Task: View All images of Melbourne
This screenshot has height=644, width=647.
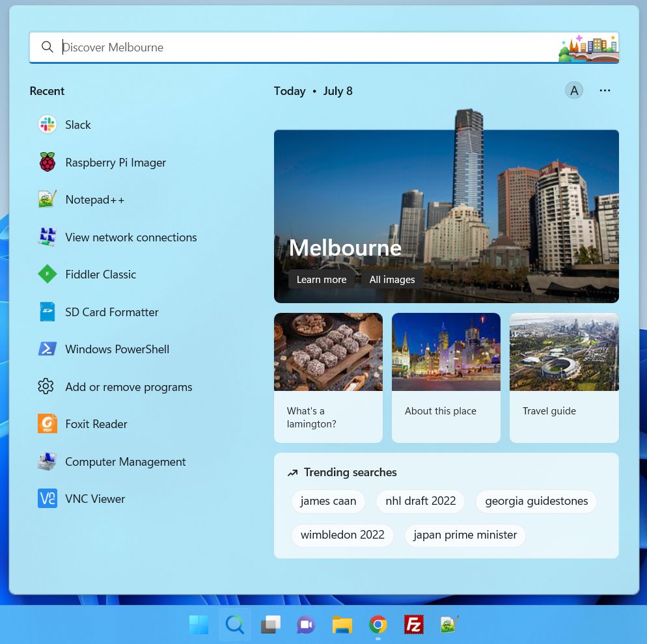Action: click(392, 279)
